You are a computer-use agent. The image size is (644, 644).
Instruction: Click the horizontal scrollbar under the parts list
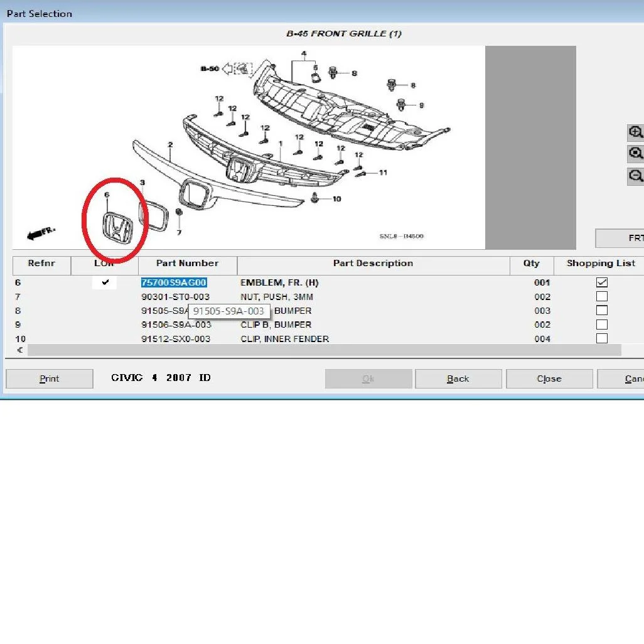324,350
